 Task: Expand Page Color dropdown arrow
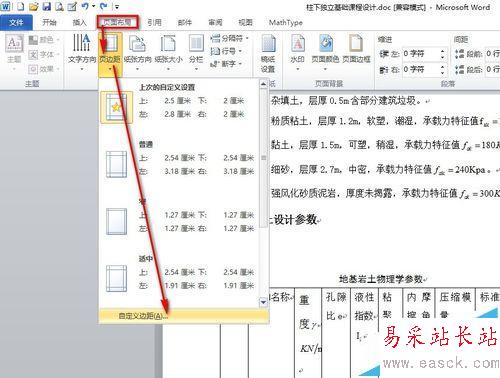(325, 69)
